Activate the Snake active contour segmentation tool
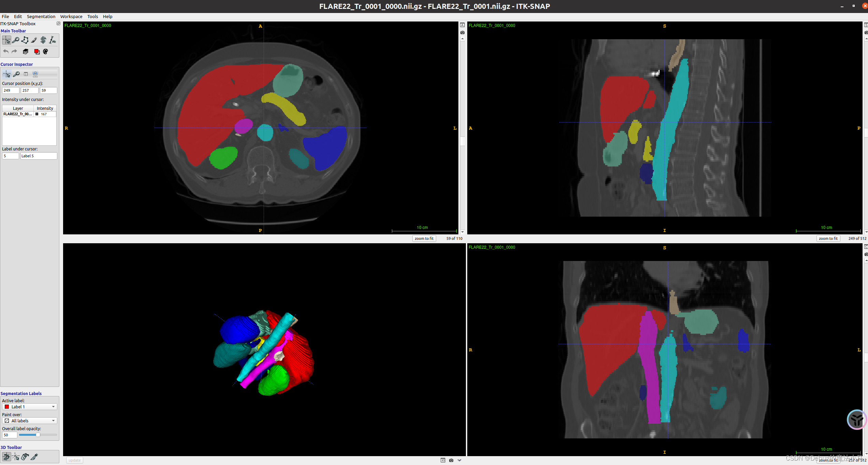The width and height of the screenshot is (868, 465). 43,40
